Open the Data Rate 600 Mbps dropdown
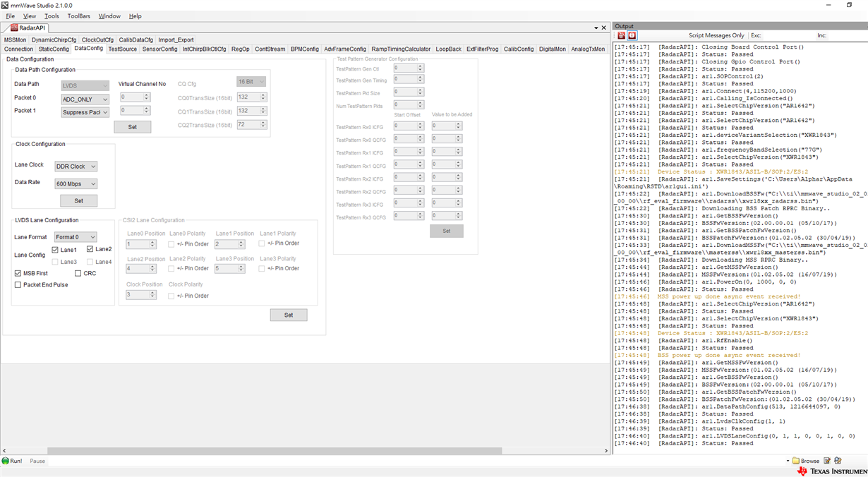The height and width of the screenshot is (477, 868). (x=76, y=184)
